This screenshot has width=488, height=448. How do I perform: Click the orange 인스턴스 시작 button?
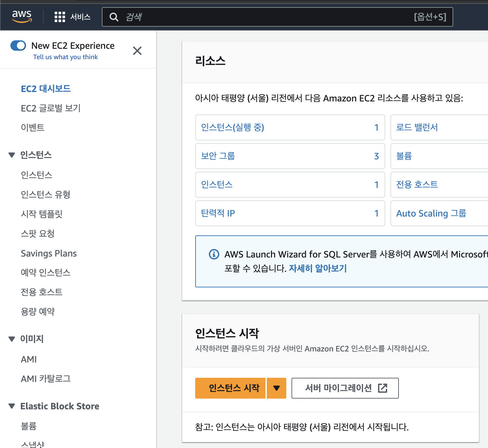coord(230,388)
